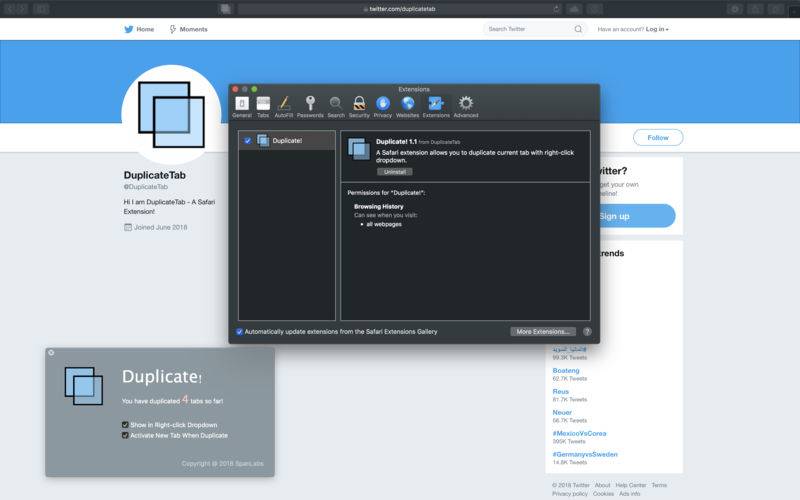Viewport: 800px width, 500px height.
Task: Open the #GermanyvsSweden trend
Action: (585, 454)
